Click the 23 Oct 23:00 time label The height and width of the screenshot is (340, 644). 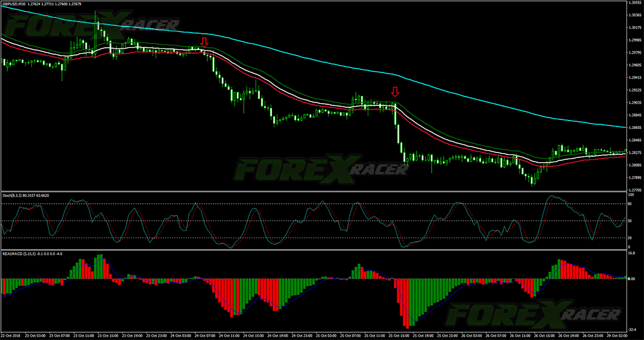point(158,335)
